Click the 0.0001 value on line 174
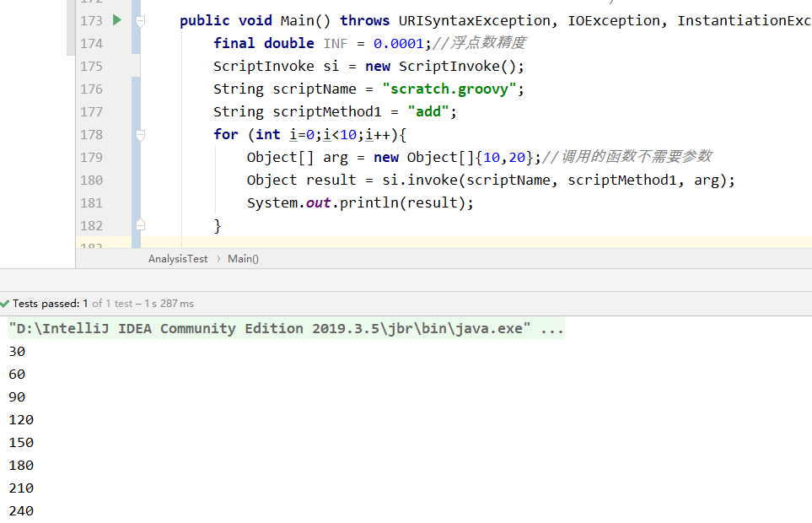Image resolution: width=812 pixels, height=523 pixels. pyautogui.click(x=399, y=44)
